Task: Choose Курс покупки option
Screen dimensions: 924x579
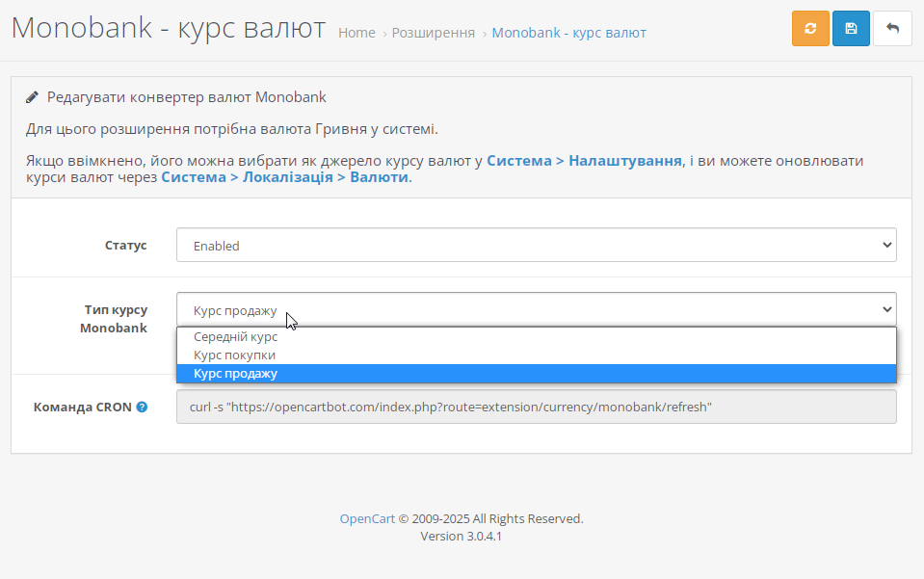Action: coord(537,355)
